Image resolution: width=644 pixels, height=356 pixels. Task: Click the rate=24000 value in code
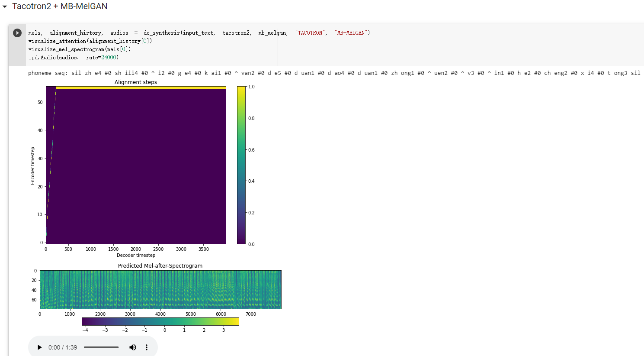tap(108, 57)
